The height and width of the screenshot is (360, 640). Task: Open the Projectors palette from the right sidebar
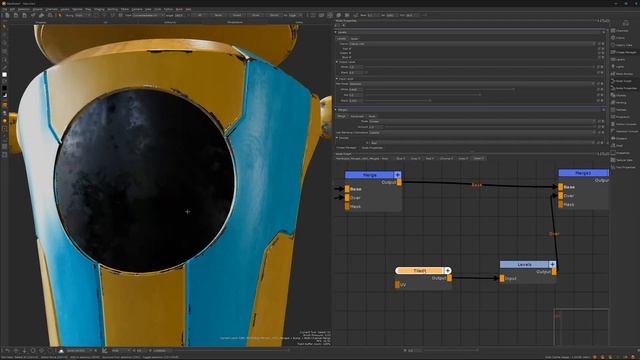pyautogui.click(x=620, y=117)
